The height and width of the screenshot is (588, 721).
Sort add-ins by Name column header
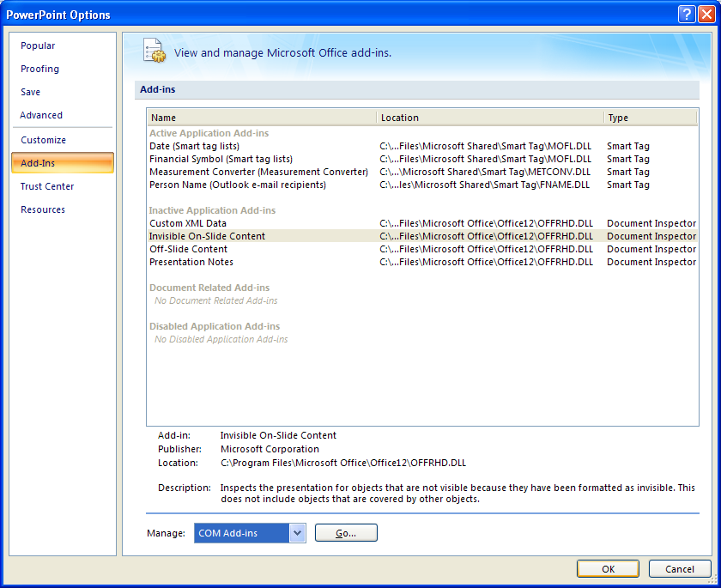(262, 118)
